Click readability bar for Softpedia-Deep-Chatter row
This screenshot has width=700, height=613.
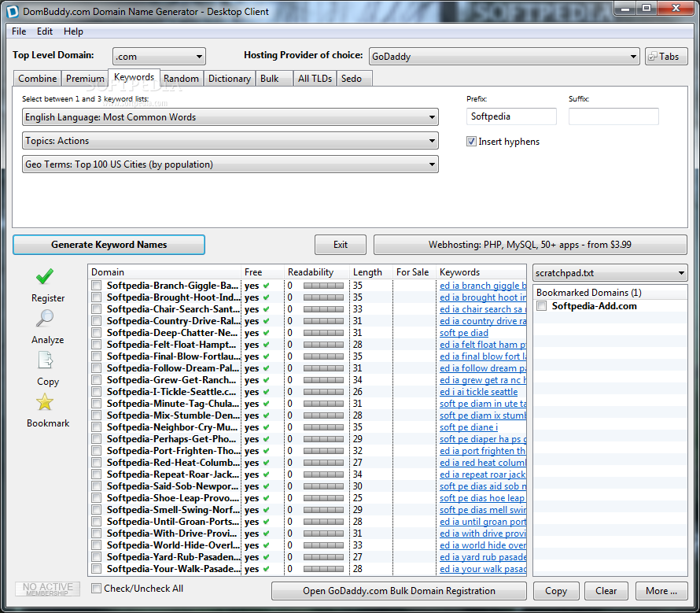point(324,333)
